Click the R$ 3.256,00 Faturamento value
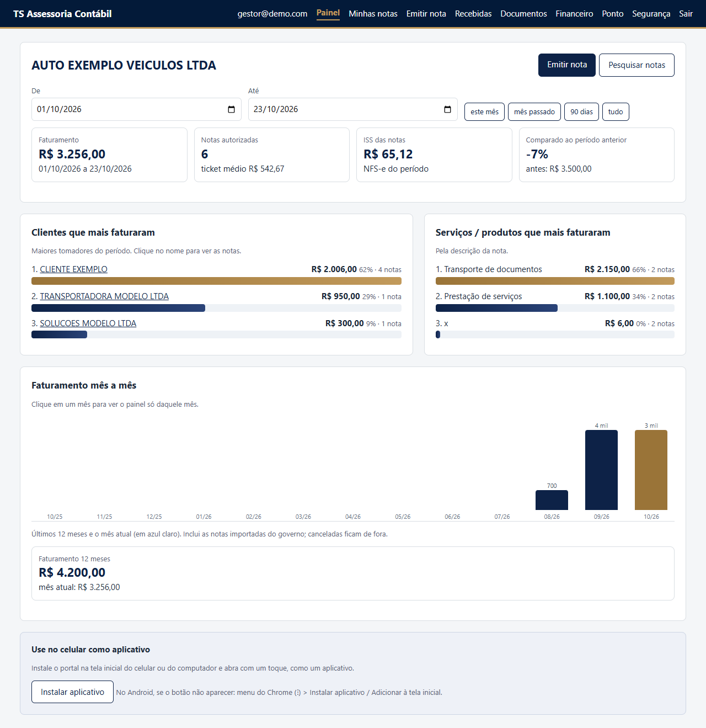This screenshot has width=706, height=728. (x=72, y=154)
